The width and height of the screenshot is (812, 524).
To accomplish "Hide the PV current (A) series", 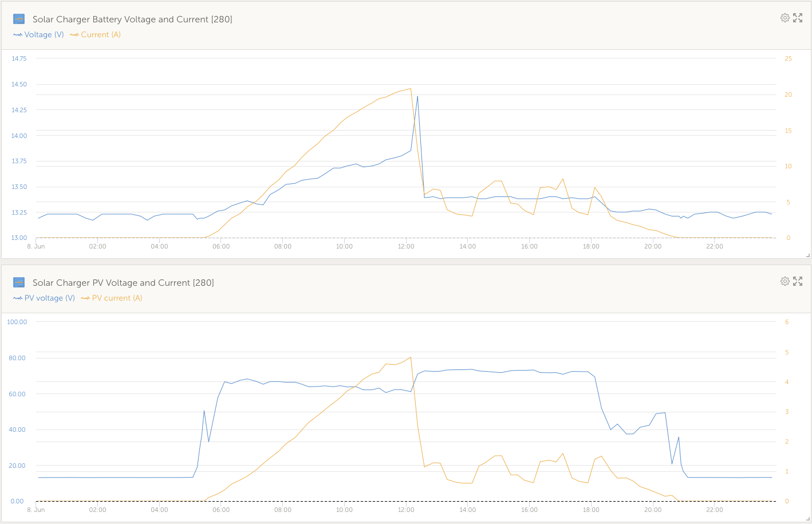I will click(x=112, y=298).
